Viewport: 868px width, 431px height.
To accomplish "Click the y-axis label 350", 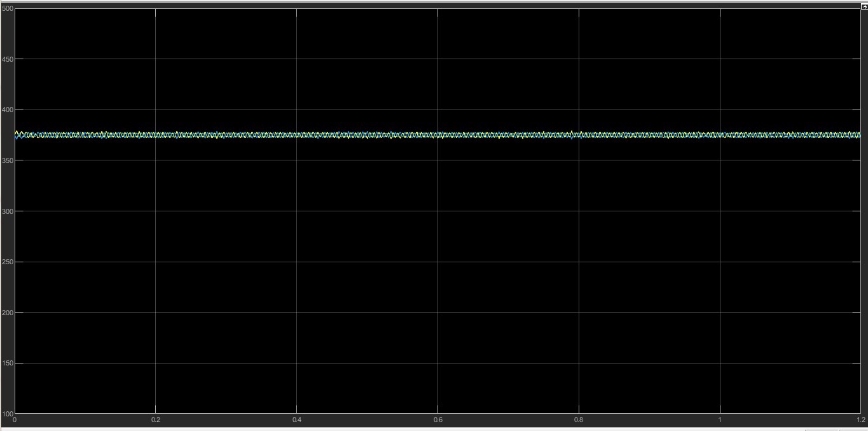I will (7, 160).
